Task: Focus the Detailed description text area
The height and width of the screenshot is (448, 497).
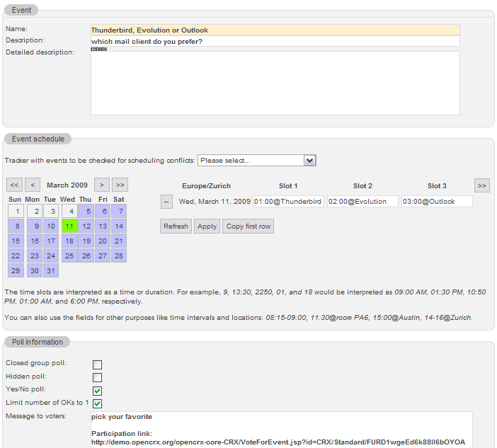Action: pyautogui.click(x=275, y=83)
